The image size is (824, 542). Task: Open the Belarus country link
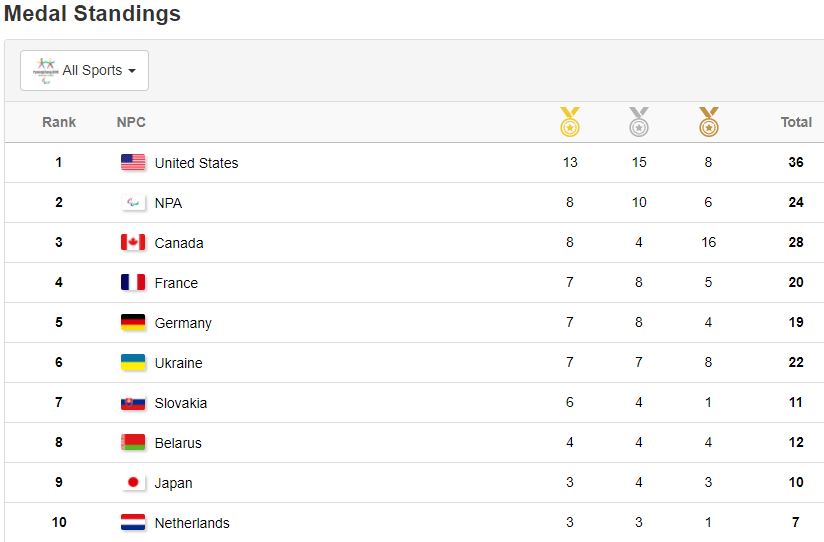click(x=178, y=443)
